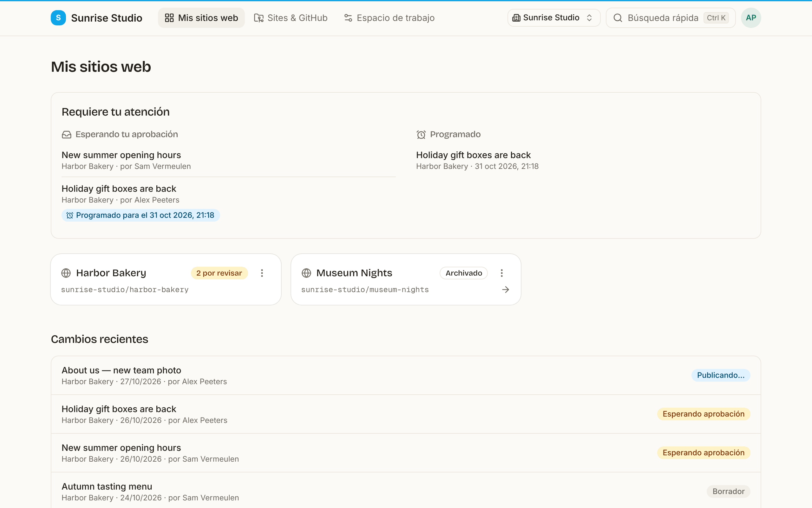812x508 pixels.
Task: Click the globe icon beside Harbor Bakery
Action: 66,273
